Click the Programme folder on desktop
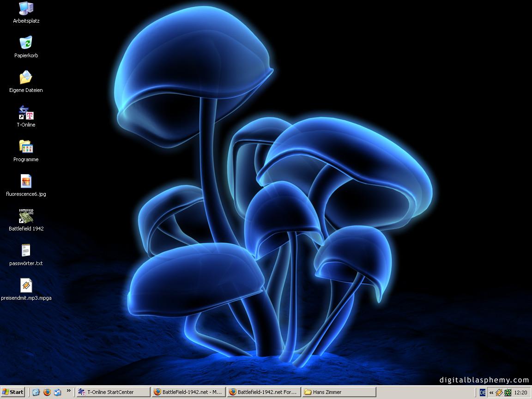This screenshot has height=399, width=532. (26, 147)
